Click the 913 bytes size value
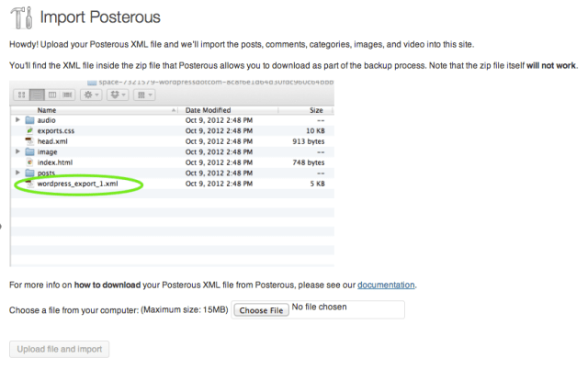Image resolution: width=588 pixels, height=369 pixels. [x=309, y=141]
